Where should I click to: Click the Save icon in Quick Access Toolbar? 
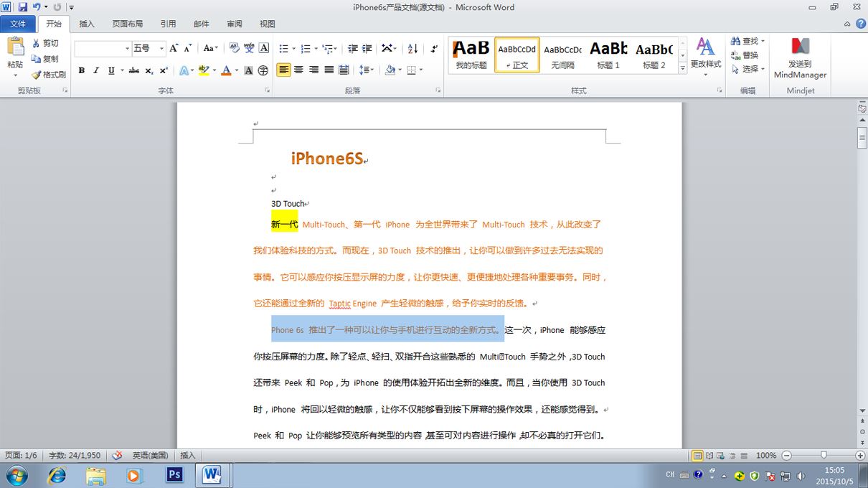[x=22, y=7]
